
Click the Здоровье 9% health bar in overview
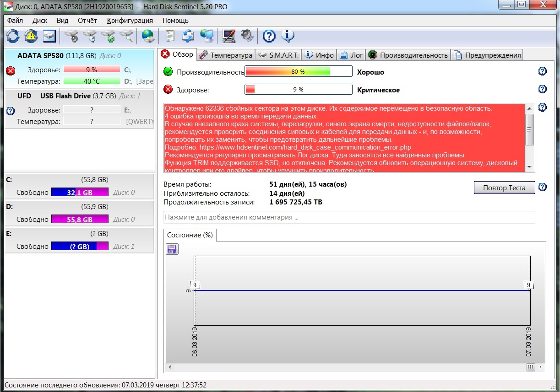click(298, 90)
